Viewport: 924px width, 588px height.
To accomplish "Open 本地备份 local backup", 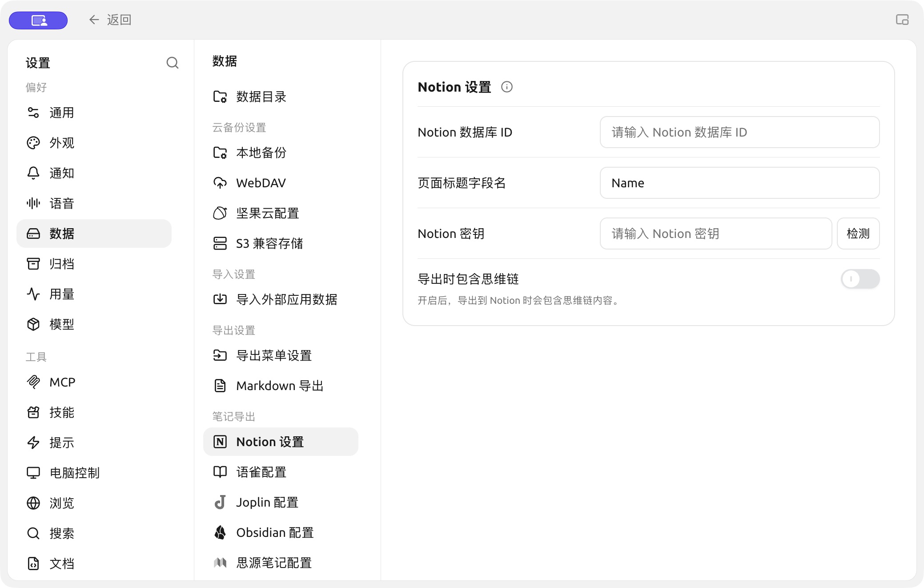I will (x=281, y=153).
